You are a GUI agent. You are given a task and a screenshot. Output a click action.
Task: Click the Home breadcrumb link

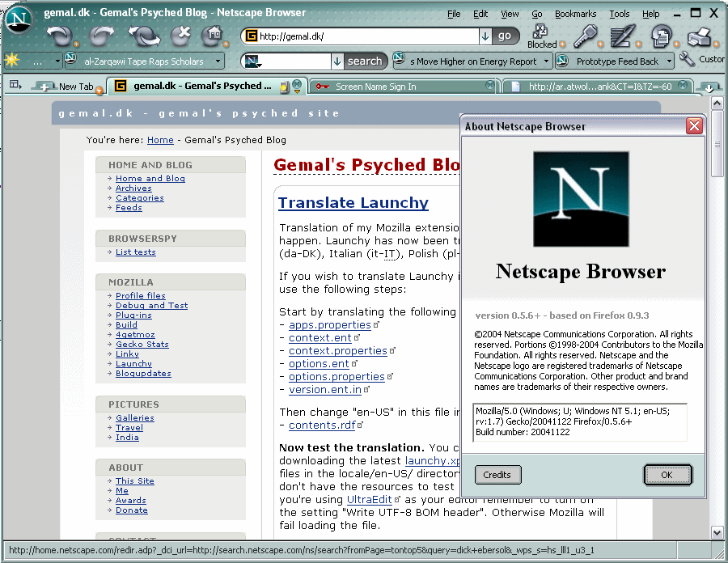pos(160,140)
